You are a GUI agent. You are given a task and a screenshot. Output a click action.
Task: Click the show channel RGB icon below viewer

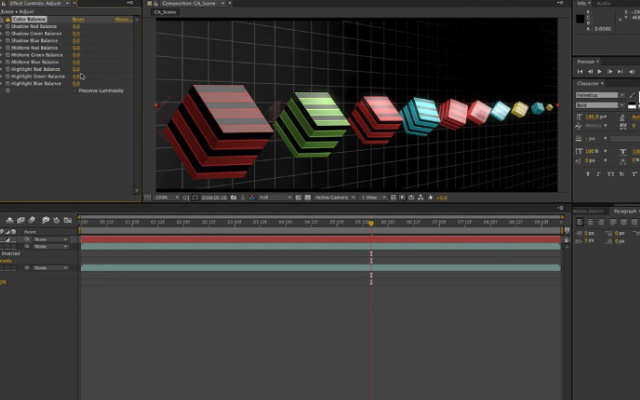(x=252, y=198)
